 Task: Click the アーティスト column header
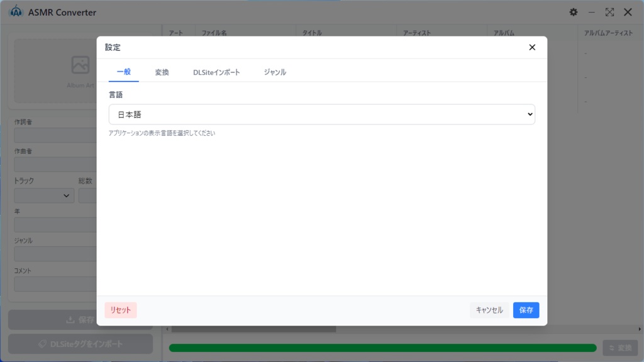pyautogui.click(x=417, y=33)
